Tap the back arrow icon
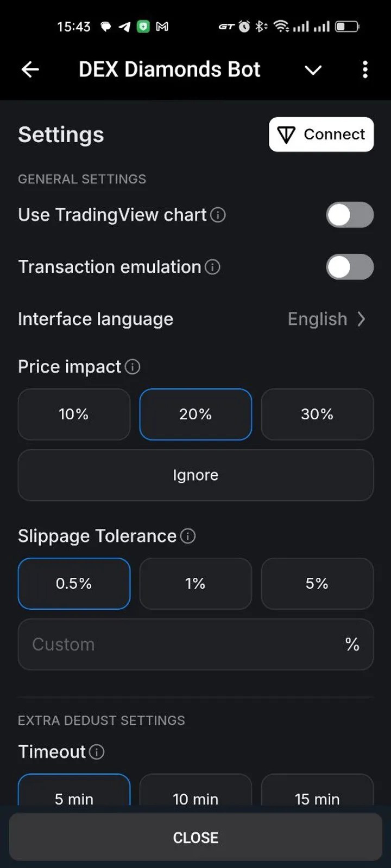 (30, 69)
